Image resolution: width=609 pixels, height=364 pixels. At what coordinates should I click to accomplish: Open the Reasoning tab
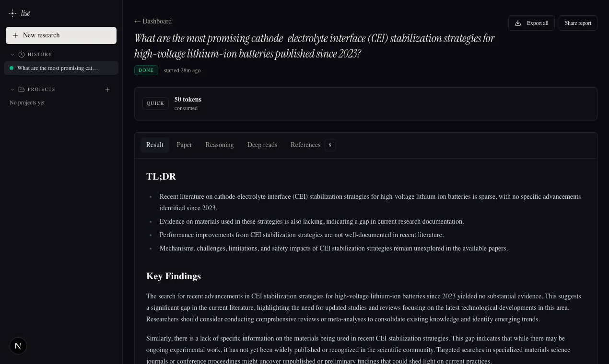click(220, 145)
